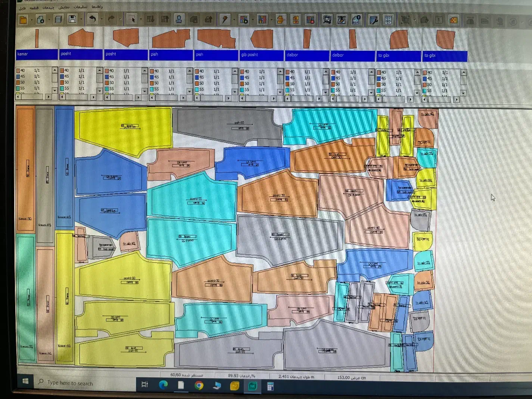Click size 45 blue swatch in kamar list

pyautogui.click(x=18, y=76)
